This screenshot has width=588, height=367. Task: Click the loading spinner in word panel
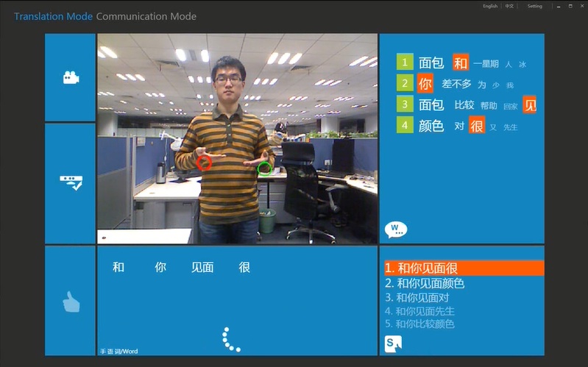(x=231, y=339)
